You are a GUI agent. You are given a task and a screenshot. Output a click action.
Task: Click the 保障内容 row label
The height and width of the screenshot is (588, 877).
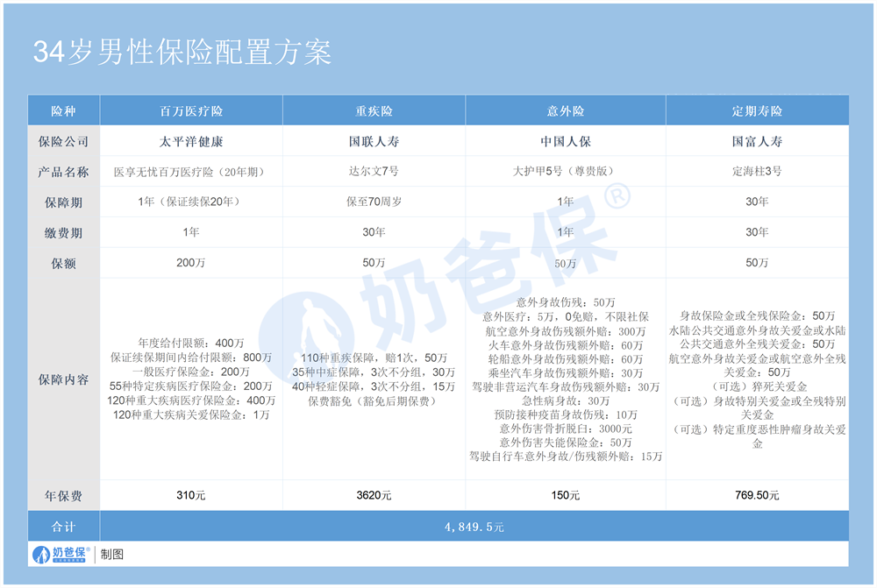tap(64, 380)
